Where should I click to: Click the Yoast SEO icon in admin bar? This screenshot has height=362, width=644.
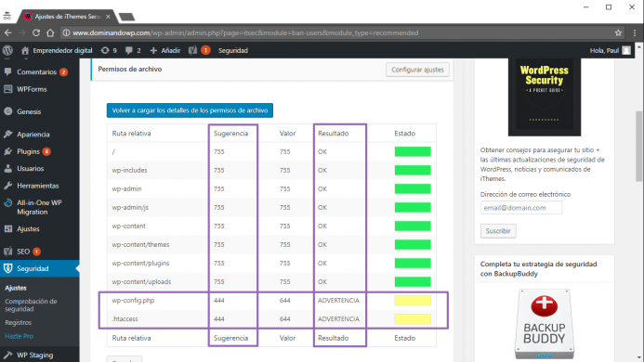tap(192, 50)
